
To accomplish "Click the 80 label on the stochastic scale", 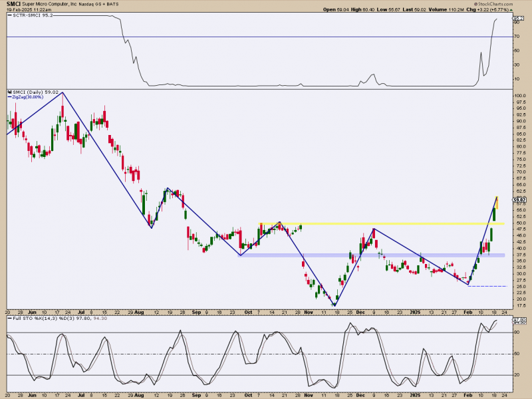I will point(517,332).
